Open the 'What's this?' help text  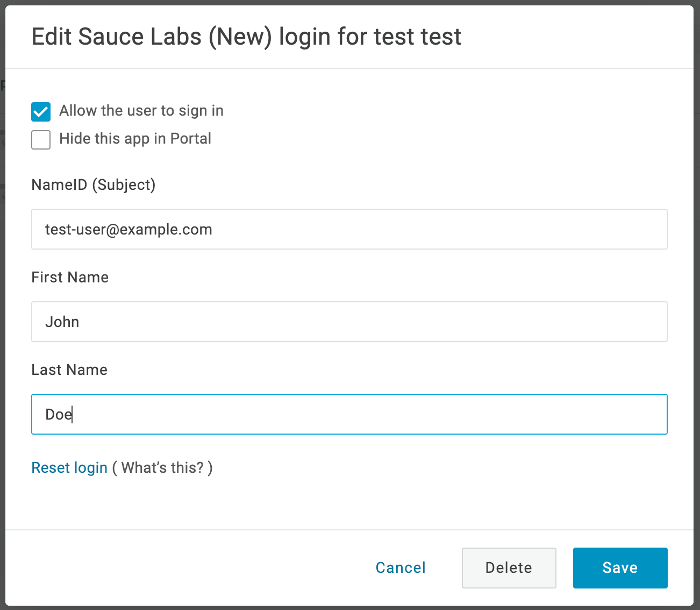[x=162, y=468]
